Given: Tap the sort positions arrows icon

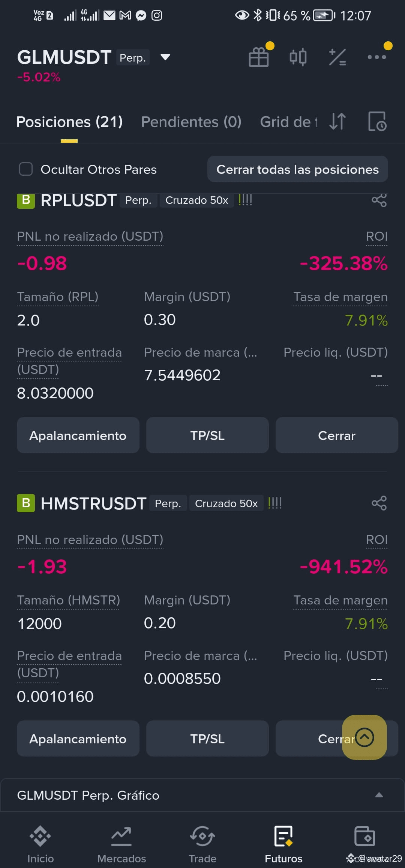Looking at the screenshot, I should point(337,121).
